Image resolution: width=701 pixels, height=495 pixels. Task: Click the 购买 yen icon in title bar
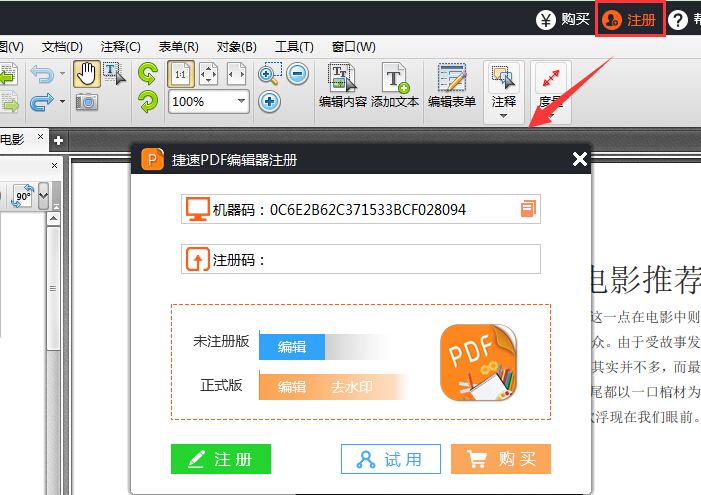point(545,20)
